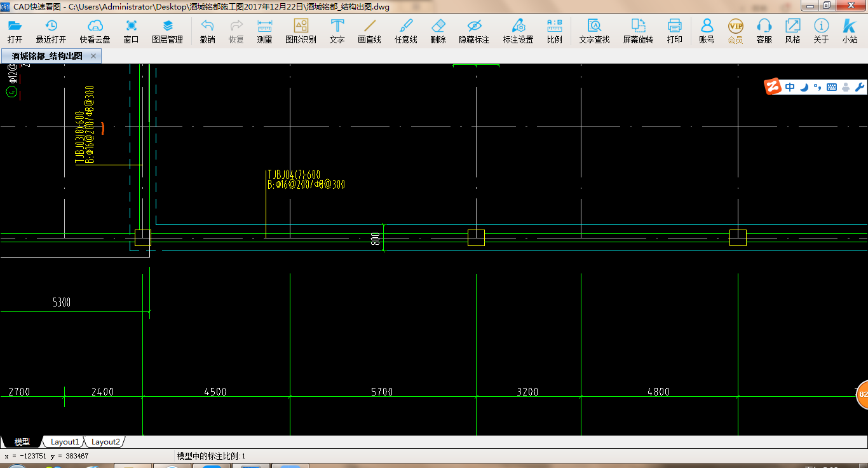Open 快看云盘 cloud drive
Viewport: 868px width, 468px height.
95,31
